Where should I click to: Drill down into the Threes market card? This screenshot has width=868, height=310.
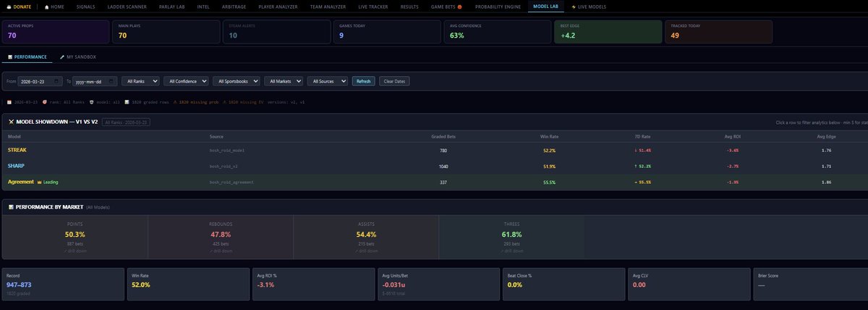511,236
